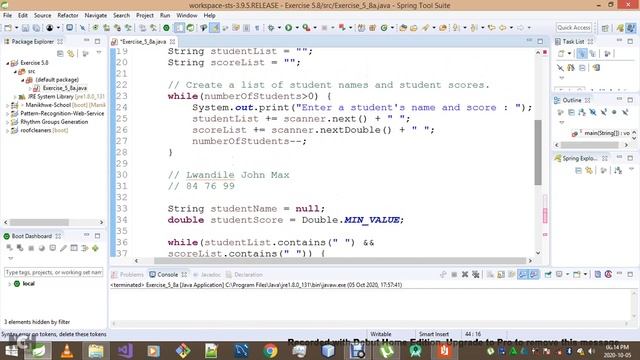The width and height of the screenshot is (640, 360).
Task: Click the stop square icon in Boot Dashboard
Action: pos(31,248)
